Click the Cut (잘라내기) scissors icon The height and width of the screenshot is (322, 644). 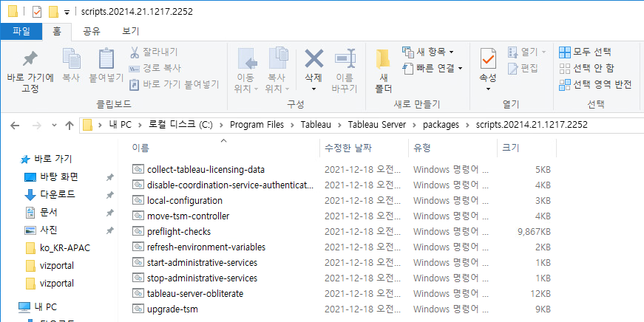[135, 52]
